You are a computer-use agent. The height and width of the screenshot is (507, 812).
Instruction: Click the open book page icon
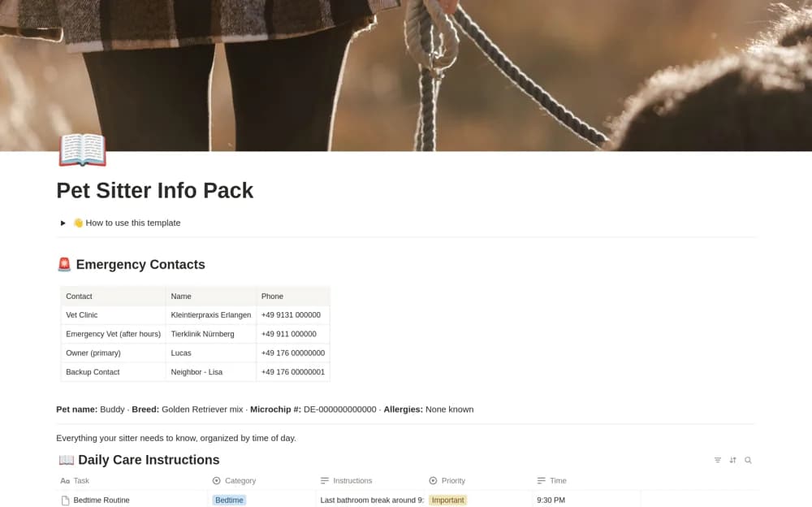click(x=82, y=149)
